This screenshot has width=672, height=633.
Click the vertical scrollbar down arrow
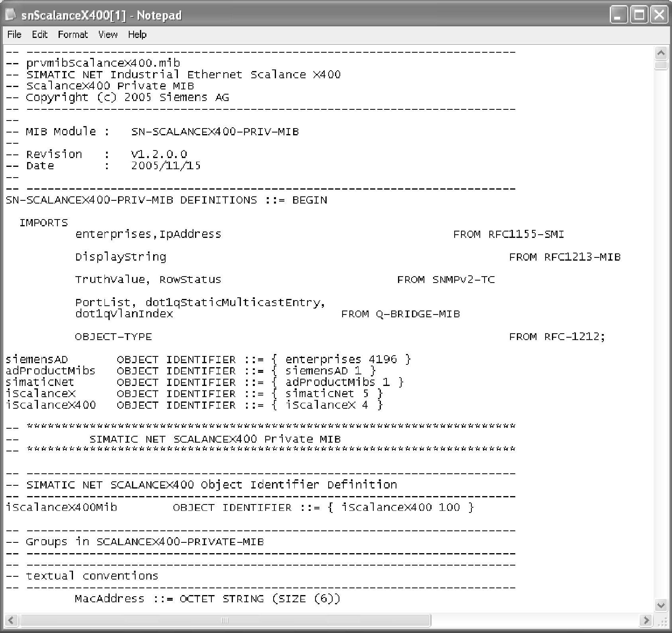coord(661,605)
